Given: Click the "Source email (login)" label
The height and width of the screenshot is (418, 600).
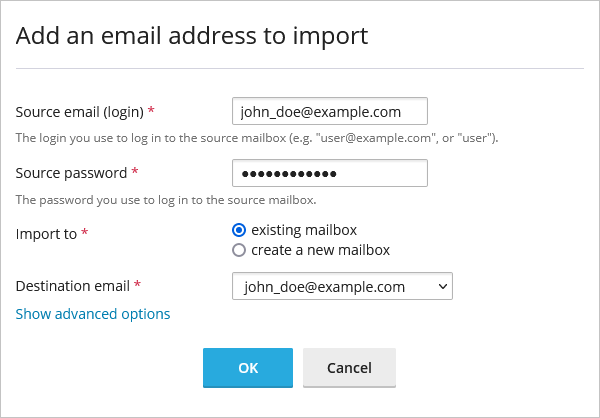Looking at the screenshot, I should 80,111.
